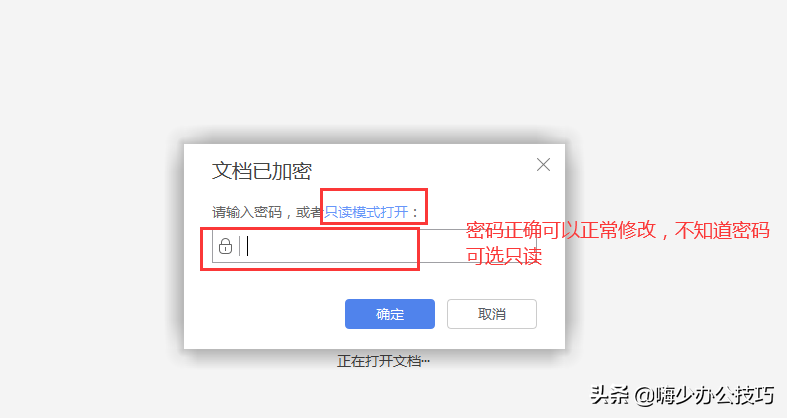The height and width of the screenshot is (418, 787).
Task: Click the vertical divider beside the padlock
Action: [x=240, y=246]
